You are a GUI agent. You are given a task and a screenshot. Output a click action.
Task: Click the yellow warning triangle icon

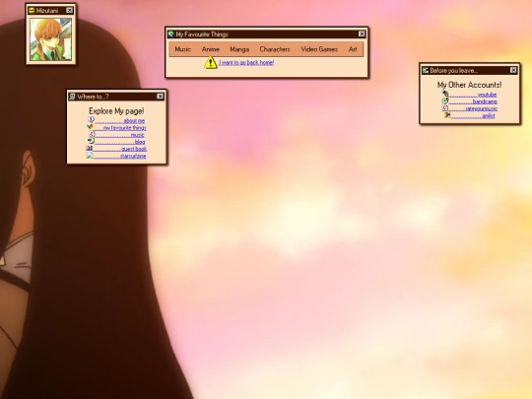point(211,62)
